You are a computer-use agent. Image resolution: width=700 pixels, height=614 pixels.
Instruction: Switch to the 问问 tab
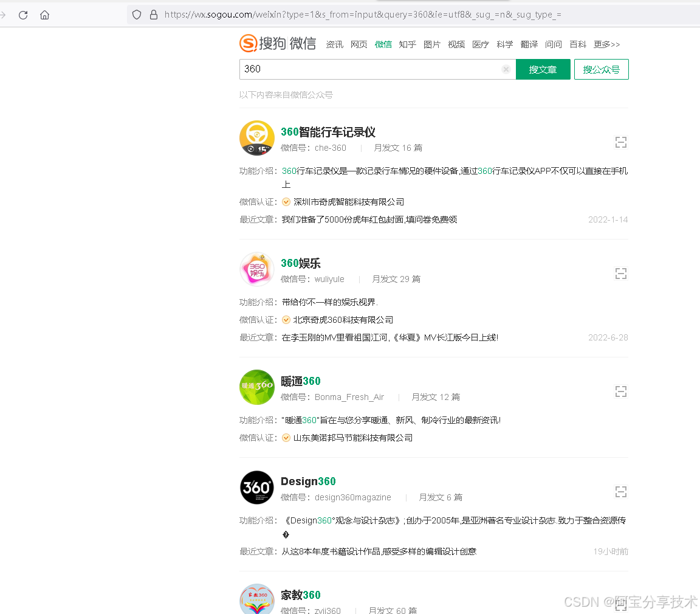(x=554, y=44)
